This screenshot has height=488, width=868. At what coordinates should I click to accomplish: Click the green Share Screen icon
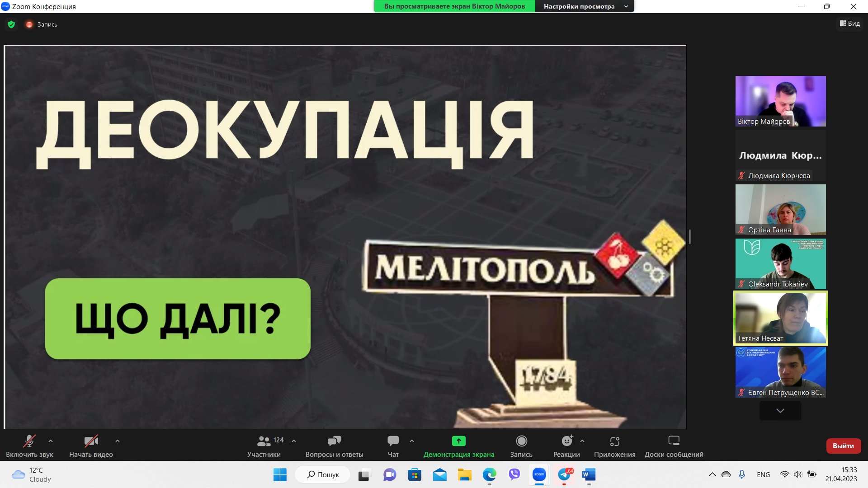(x=458, y=441)
